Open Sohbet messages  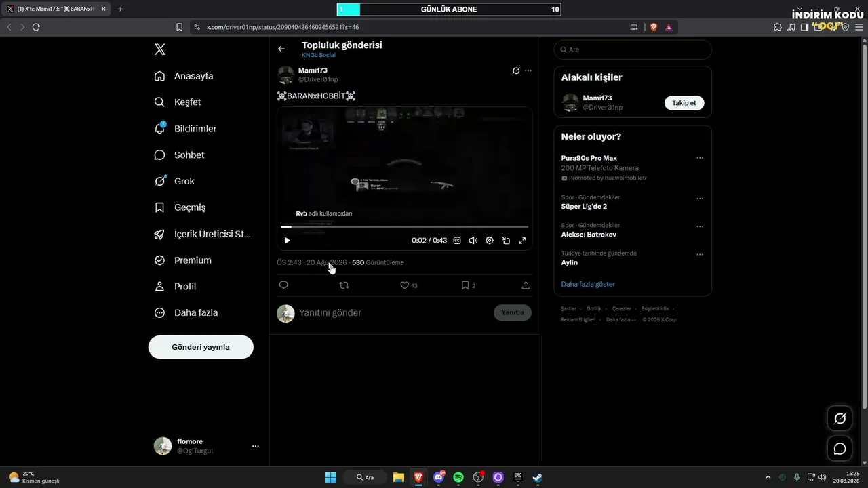click(x=179, y=155)
